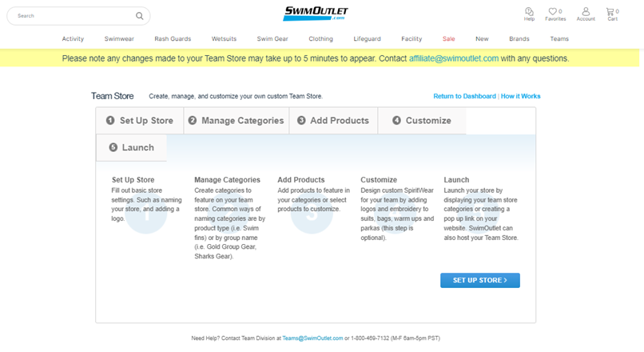The image size is (644, 352).
Task: Click the SwimOutlet.com logo
Action: click(x=316, y=13)
